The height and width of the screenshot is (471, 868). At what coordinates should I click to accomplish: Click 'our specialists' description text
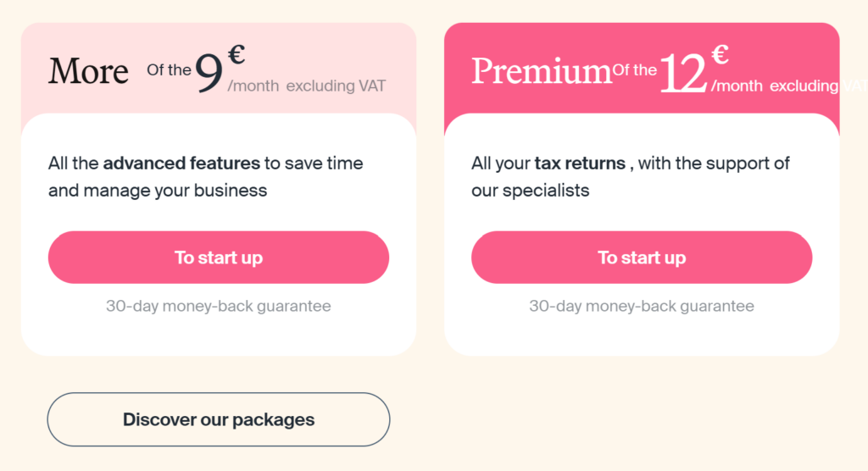point(530,191)
